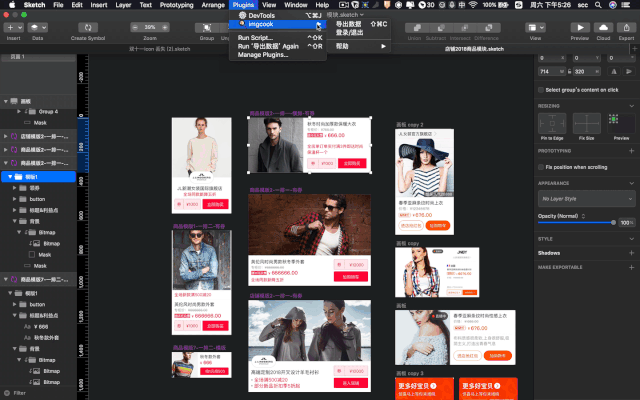Click the flip horizontal icon in inspector
This screenshot has height=400, width=640.
coord(614,71)
